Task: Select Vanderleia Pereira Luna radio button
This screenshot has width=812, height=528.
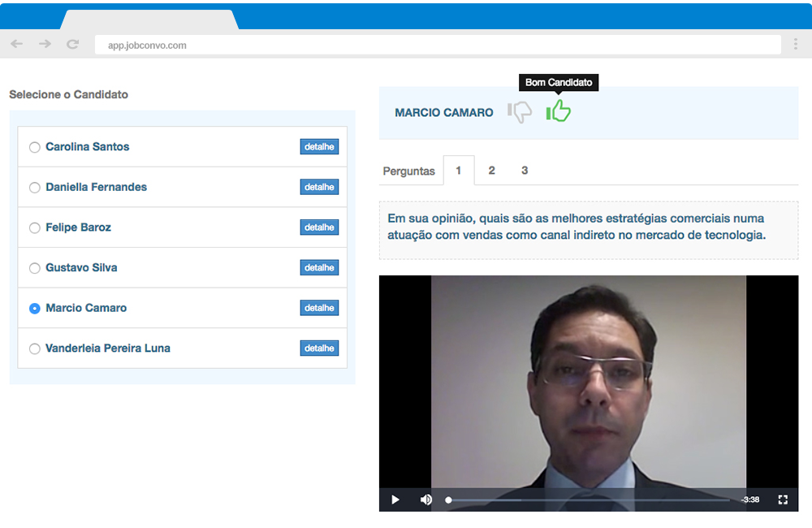Action: [35, 348]
